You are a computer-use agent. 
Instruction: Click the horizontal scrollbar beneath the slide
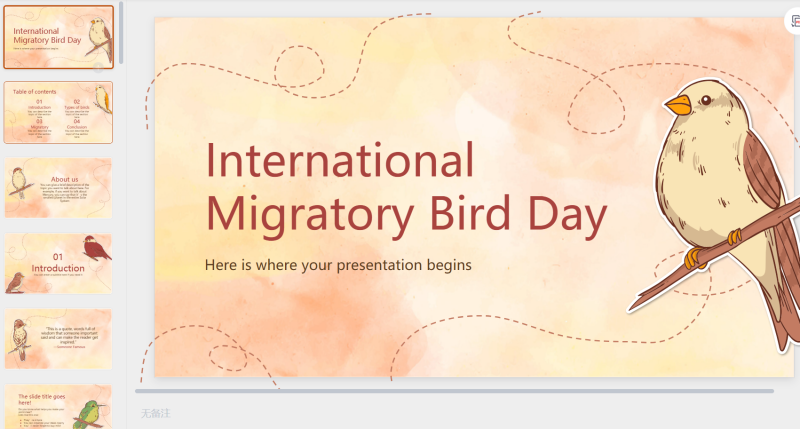pos(454,391)
